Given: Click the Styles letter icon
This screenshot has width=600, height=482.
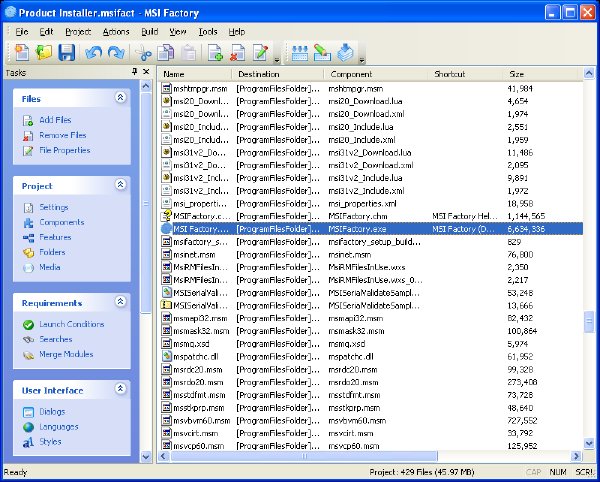Looking at the screenshot, I should click(28, 443).
